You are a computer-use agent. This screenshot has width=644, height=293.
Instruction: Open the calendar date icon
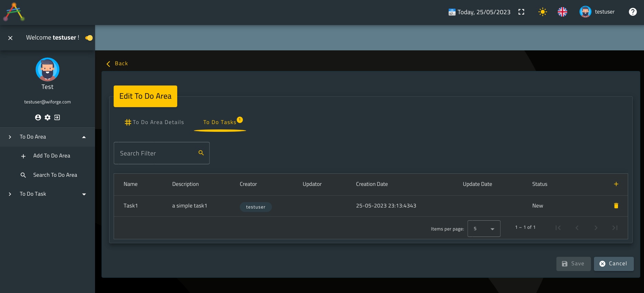452,12
